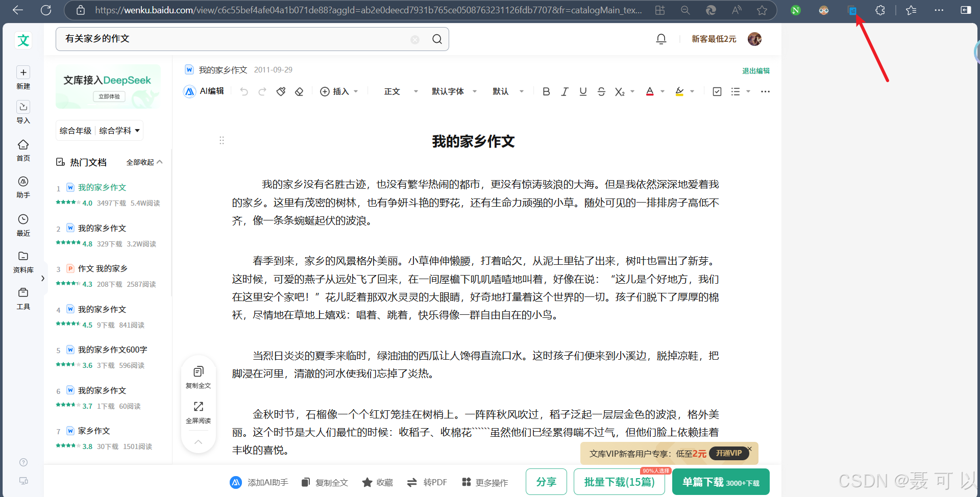This screenshot has height=497, width=980.
Task: Click 添加AI助手 in bottom bar
Action: click(x=259, y=482)
